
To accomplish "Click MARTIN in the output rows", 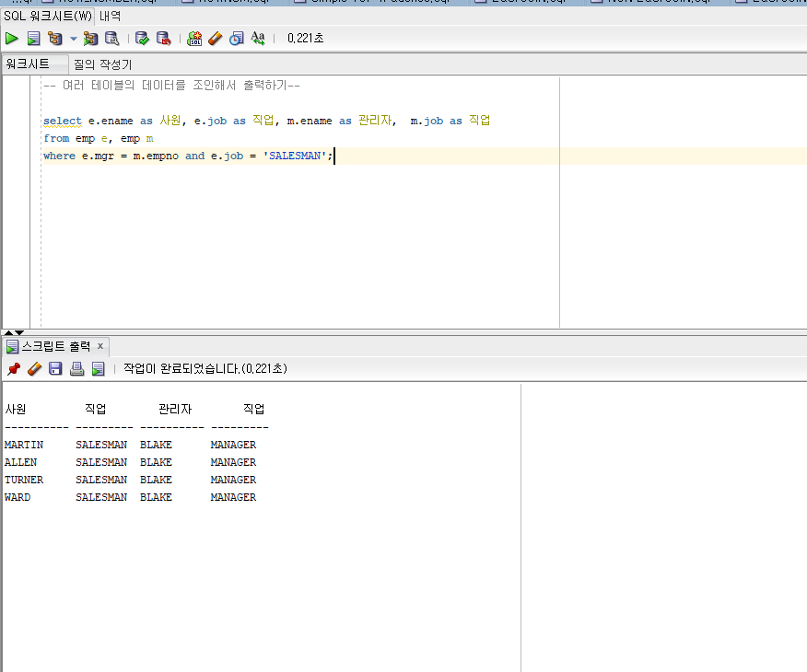I will (x=24, y=445).
